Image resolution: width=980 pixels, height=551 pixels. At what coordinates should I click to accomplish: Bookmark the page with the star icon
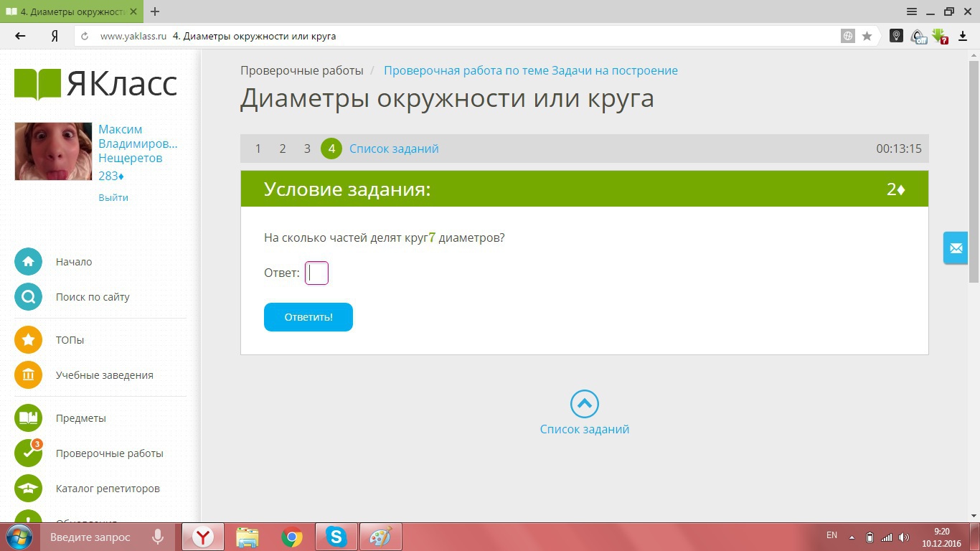tap(867, 36)
